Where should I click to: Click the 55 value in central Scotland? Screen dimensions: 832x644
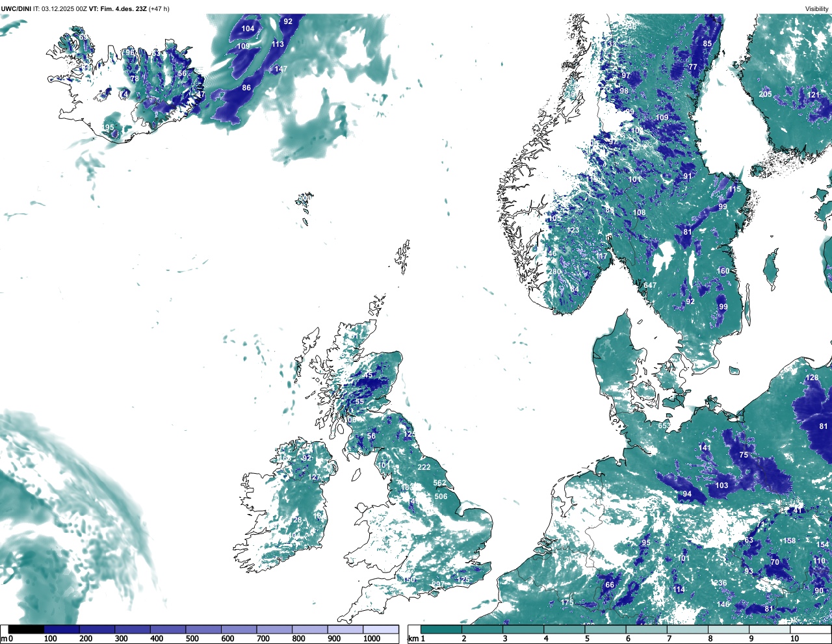(359, 402)
